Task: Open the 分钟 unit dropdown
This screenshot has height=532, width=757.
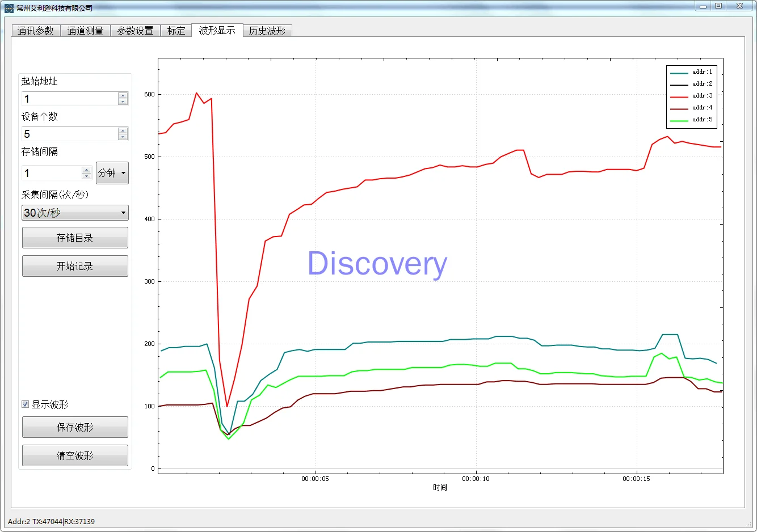Action: click(112, 173)
